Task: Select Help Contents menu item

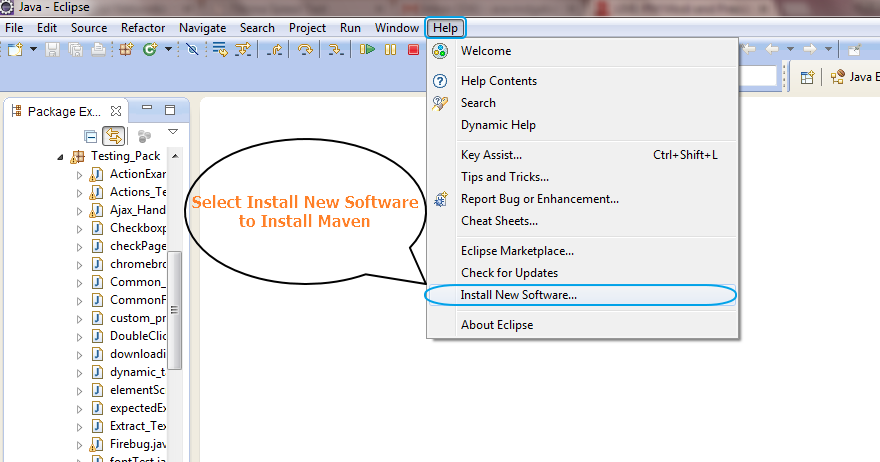Action: point(582,81)
